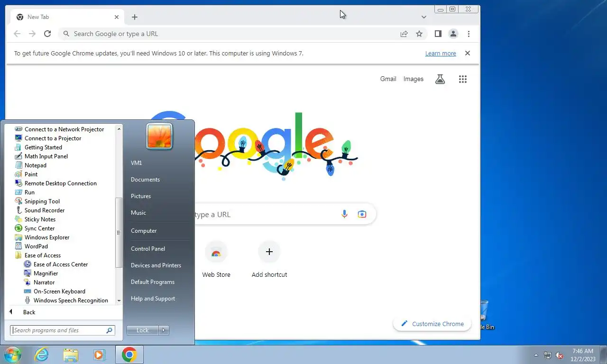This screenshot has width=607, height=364.
Task: Launch Narrator
Action: (44, 282)
